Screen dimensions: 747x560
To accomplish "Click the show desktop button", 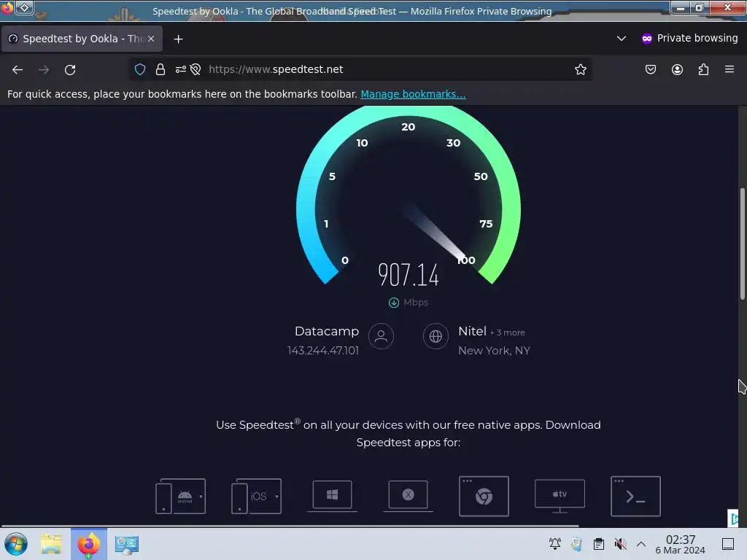I will click(x=728, y=544).
